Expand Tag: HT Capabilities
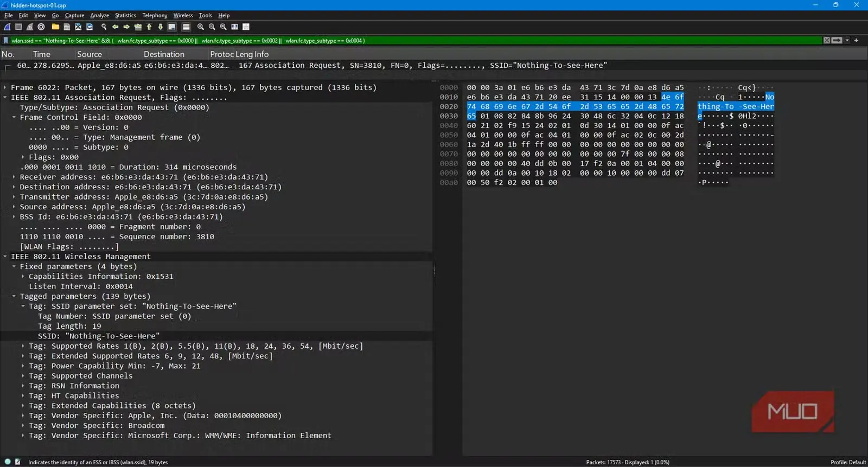Screen dimensions: 868x467 click(x=23, y=396)
